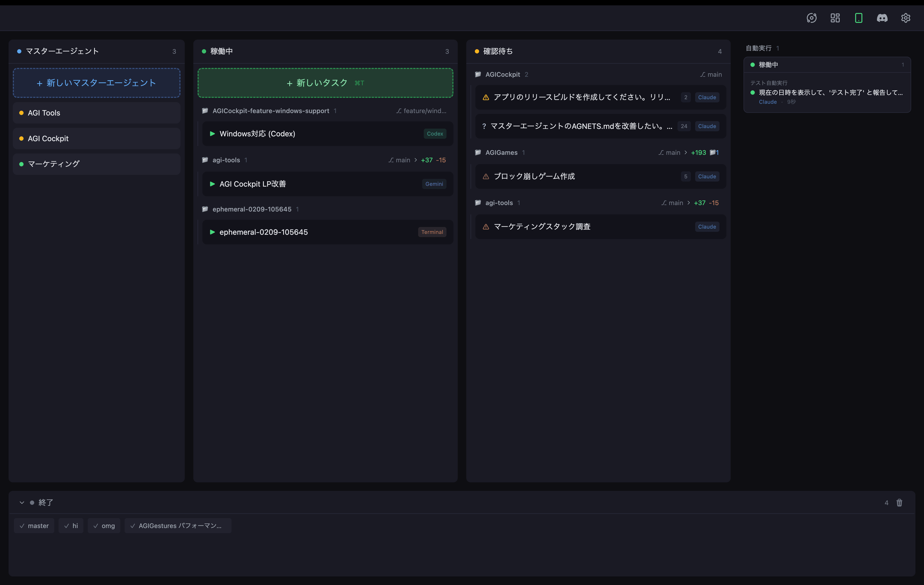Click the play icon on Windows対応 (Codex)
Viewport: 924px width, 585px height.
(x=212, y=133)
